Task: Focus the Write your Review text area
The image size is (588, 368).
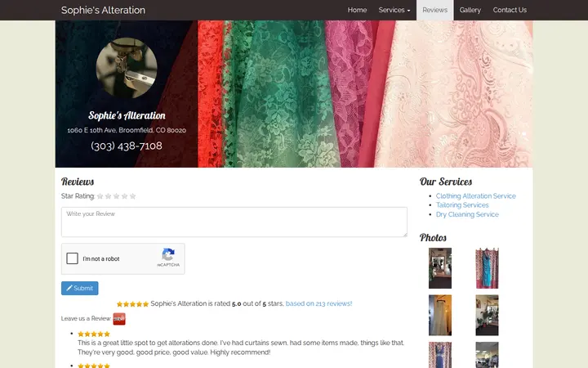Action: [234, 222]
